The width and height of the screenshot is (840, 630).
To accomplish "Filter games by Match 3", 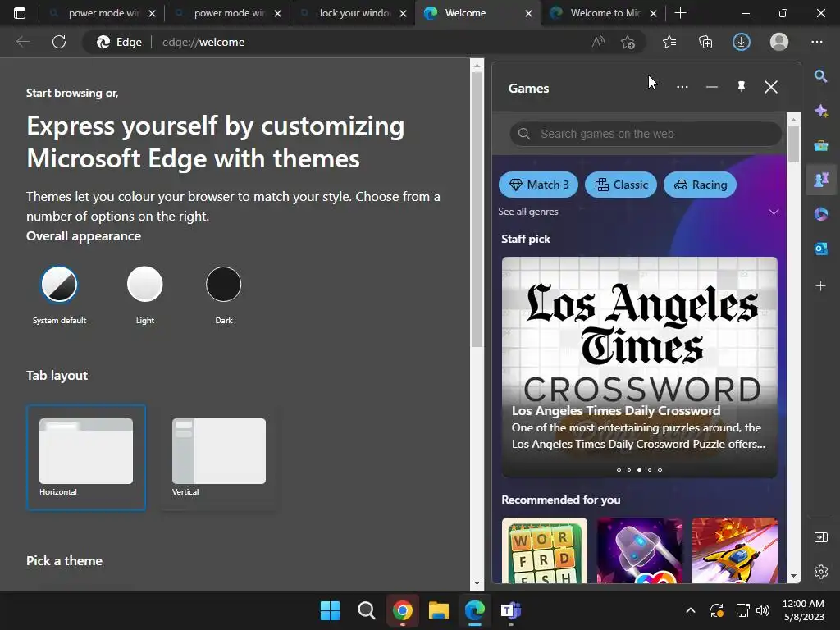I will coord(538,185).
